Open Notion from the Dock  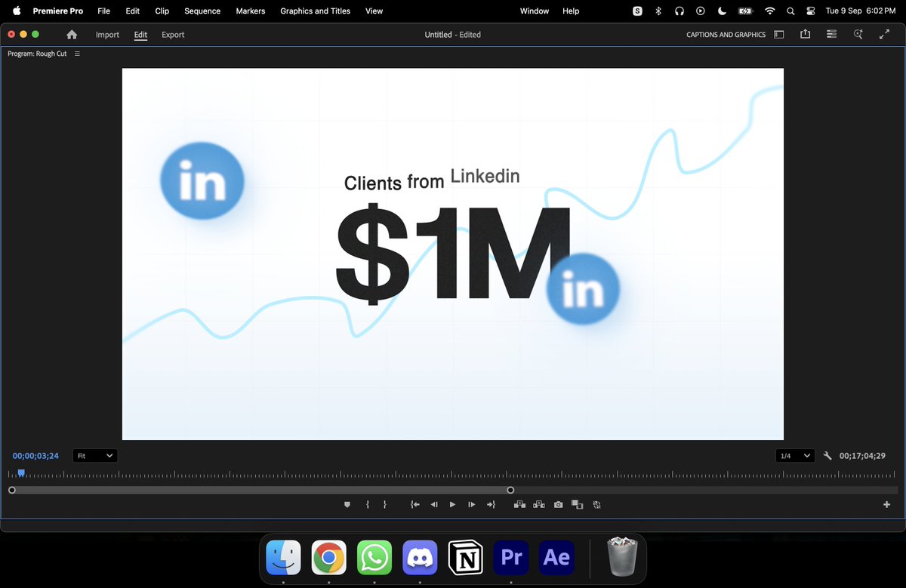point(466,558)
